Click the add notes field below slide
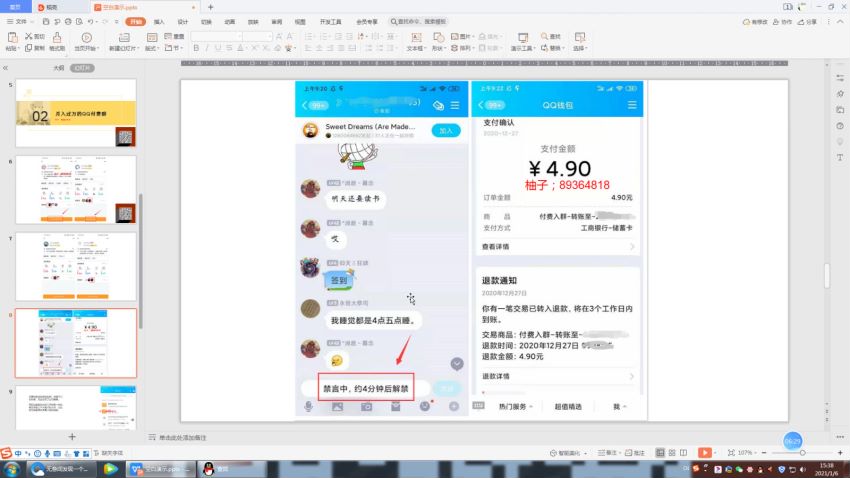The image size is (850, 478). click(x=183, y=437)
